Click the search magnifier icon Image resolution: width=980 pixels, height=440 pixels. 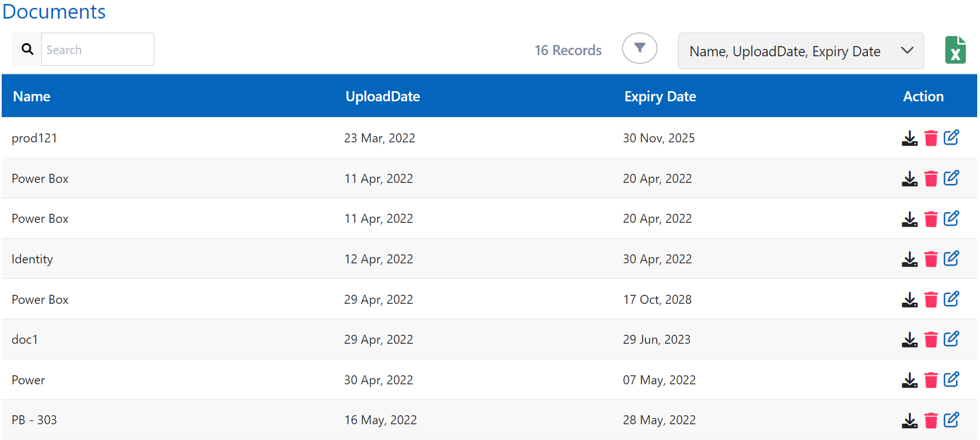pyautogui.click(x=27, y=50)
